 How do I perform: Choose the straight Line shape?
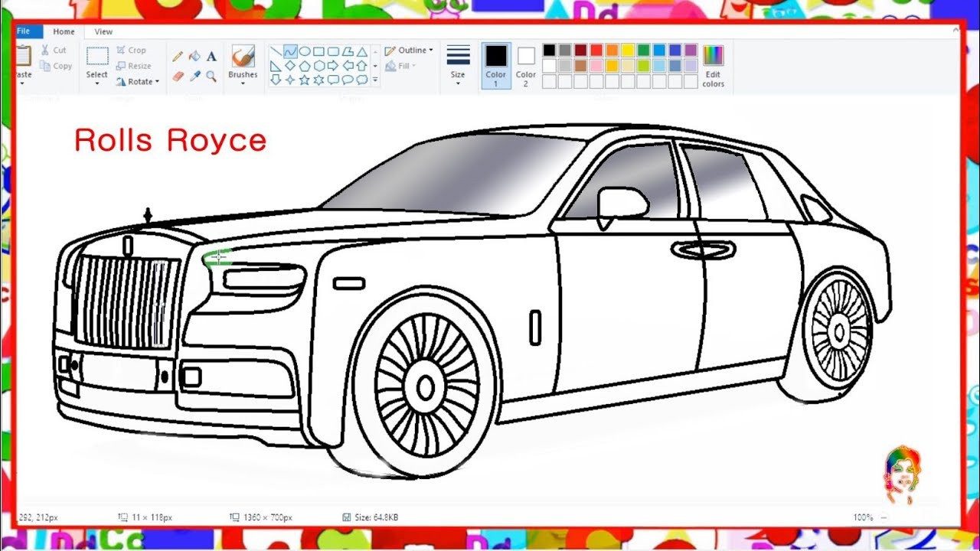click(x=276, y=51)
